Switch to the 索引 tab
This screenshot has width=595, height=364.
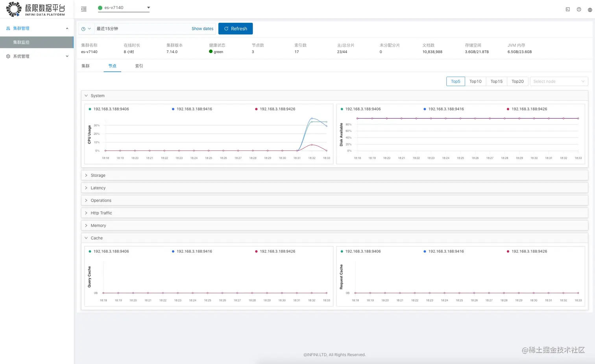coord(139,66)
